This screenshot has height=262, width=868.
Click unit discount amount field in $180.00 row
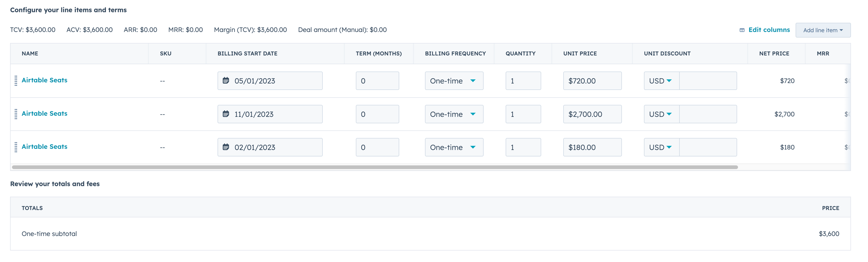pyautogui.click(x=708, y=147)
